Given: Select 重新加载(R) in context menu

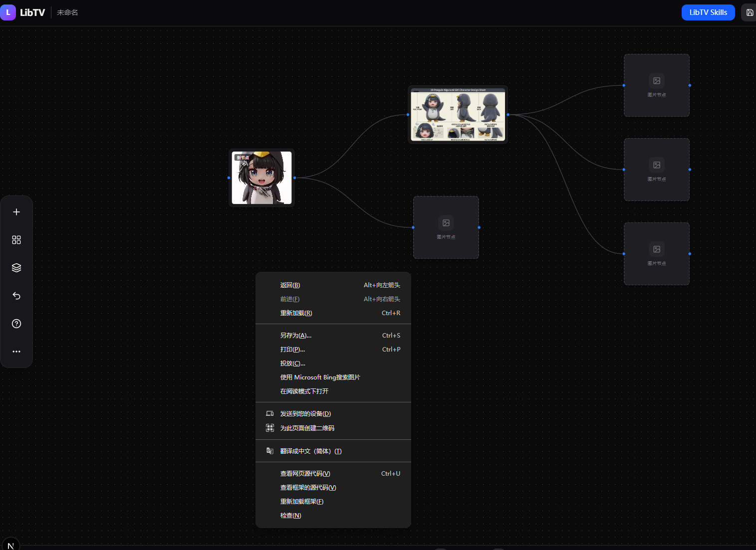Looking at the screenshot, I should coord(333,313).
